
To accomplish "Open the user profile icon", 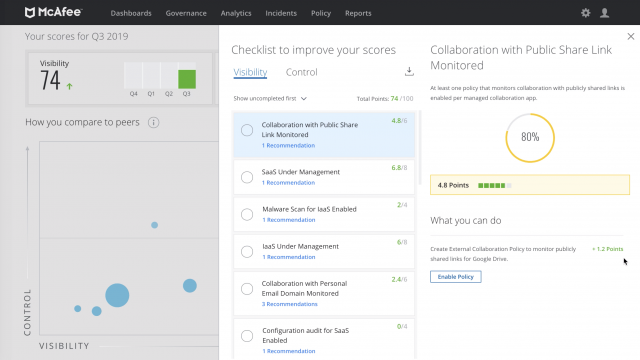I will pyautogui.click(x=604, y=13).
